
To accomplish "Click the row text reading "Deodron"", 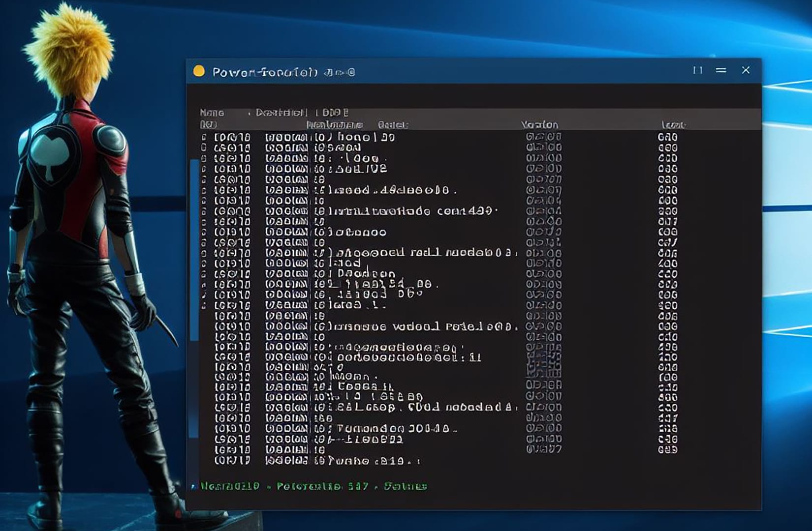I will (366, 274).
